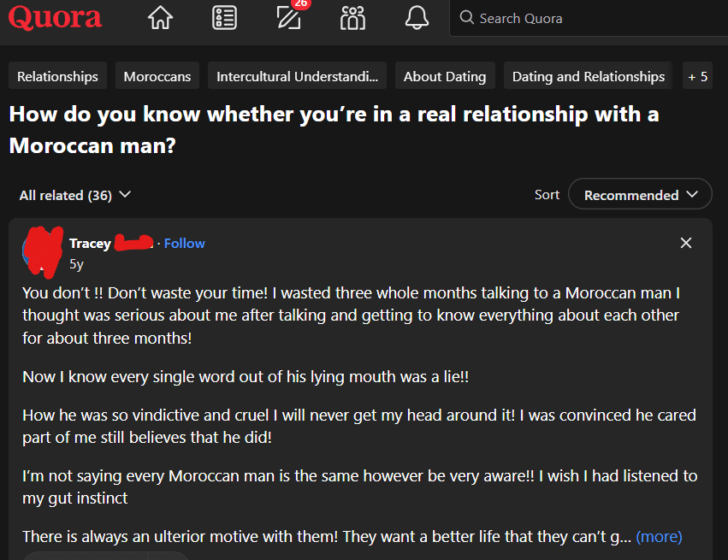Select the Moroccans topic tab

pos(157,75)
